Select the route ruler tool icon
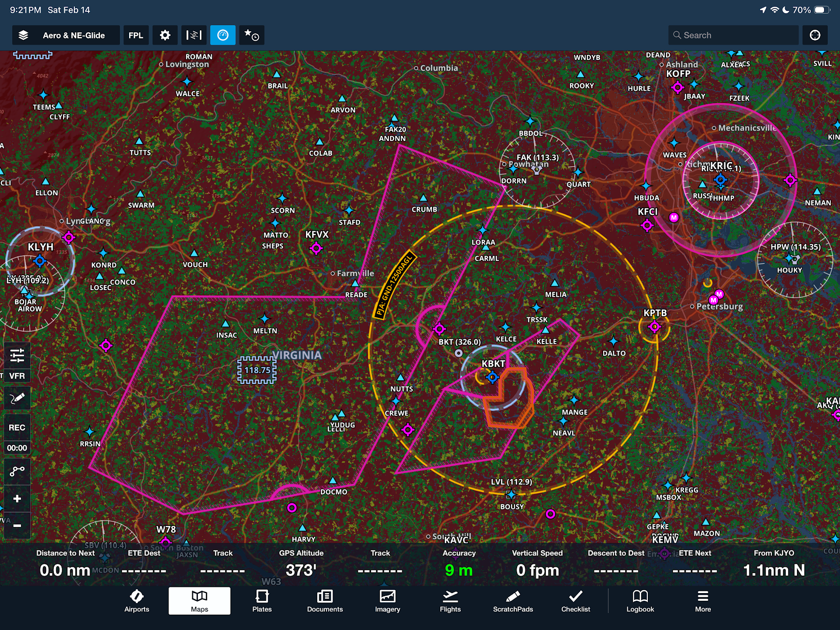The width and height of the screenshot is (840, 630). (x=17, y=471)
